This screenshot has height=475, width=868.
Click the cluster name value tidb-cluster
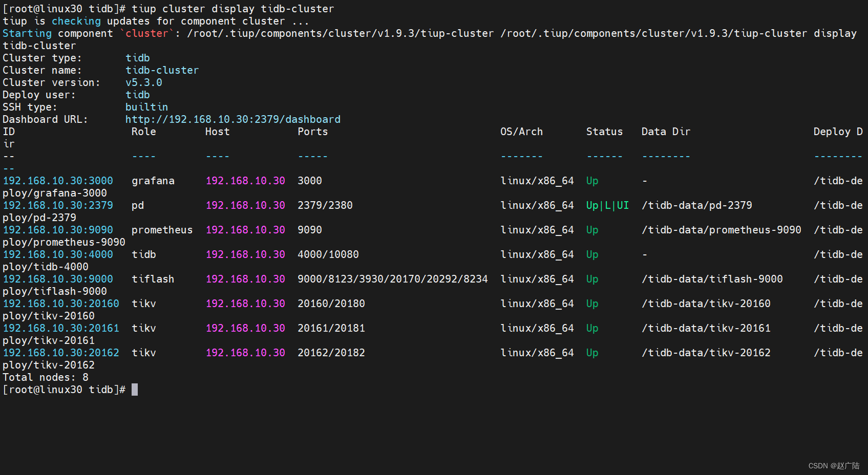point(162,70)
